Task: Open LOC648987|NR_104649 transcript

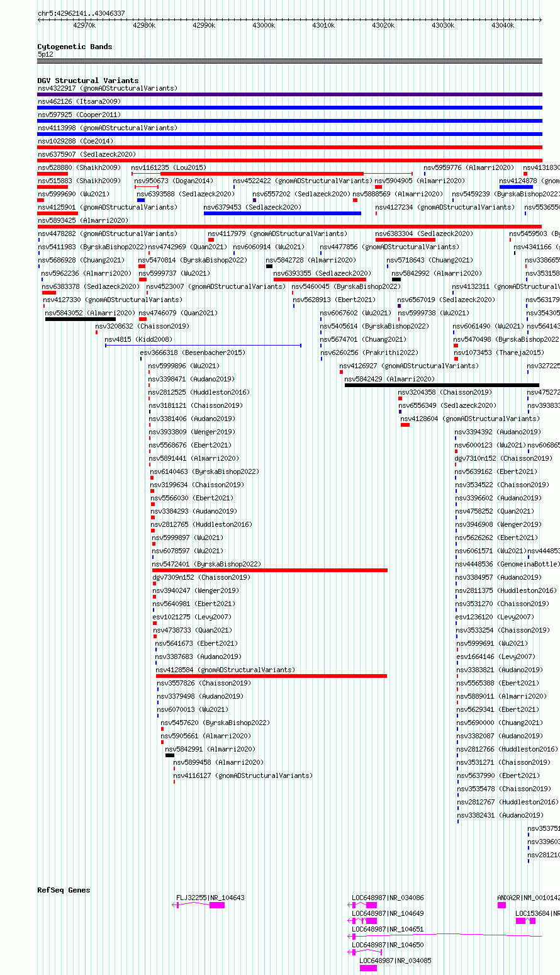Action: [x=388, y=913]
